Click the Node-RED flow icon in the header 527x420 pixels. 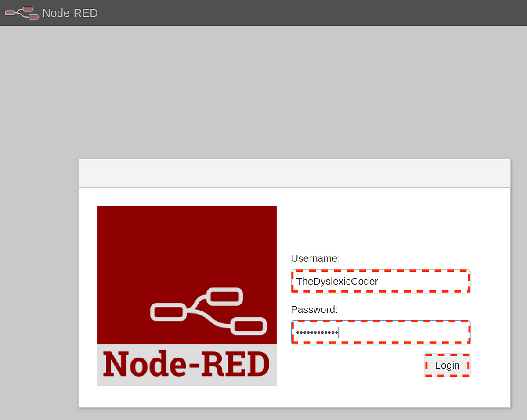(21, 13)
